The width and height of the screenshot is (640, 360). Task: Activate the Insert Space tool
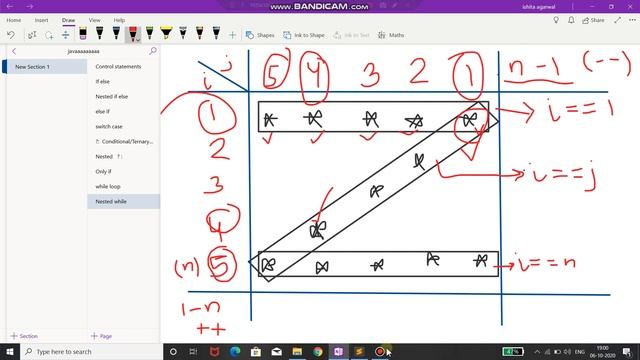pyautogui.click(x=65, y=35)
